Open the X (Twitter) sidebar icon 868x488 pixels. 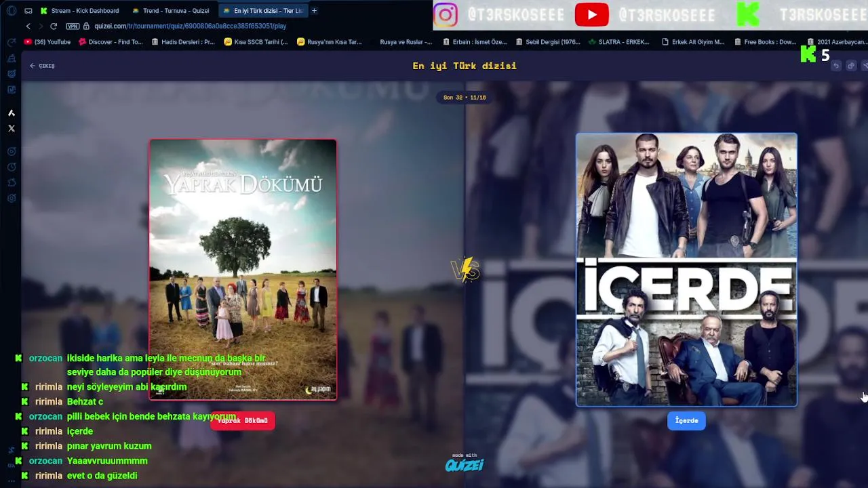12,128
